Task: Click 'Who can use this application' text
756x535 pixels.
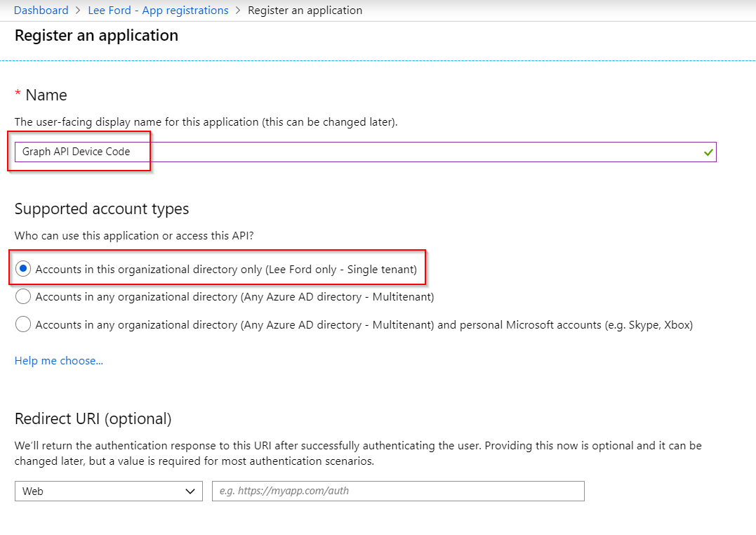Action: 134,236
